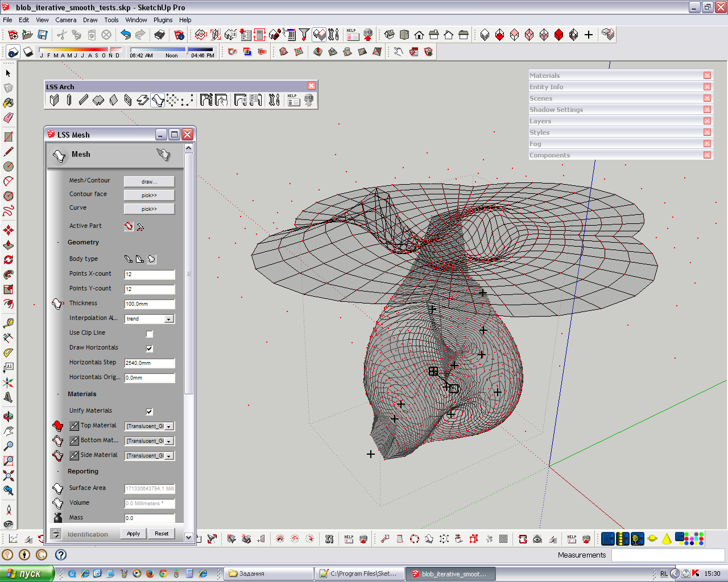Click the Thickness input field
This screenshot has height=582, width=728.
coord(150,304)
